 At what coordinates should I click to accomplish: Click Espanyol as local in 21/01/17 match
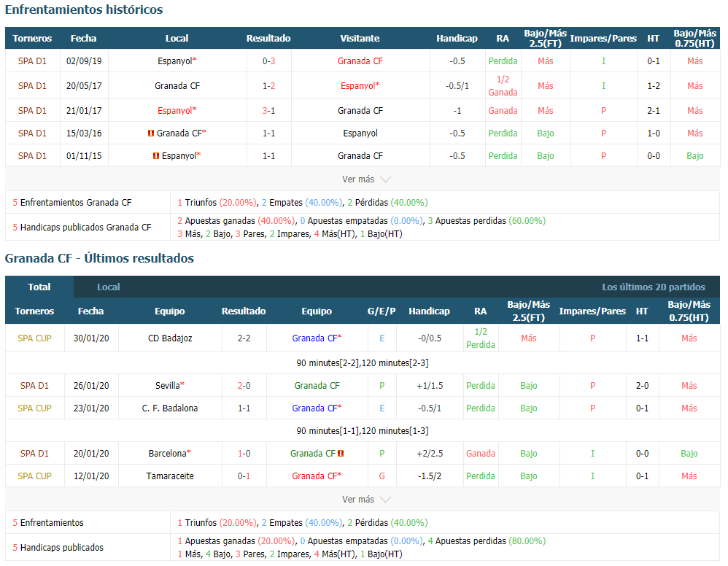(177, 111)
